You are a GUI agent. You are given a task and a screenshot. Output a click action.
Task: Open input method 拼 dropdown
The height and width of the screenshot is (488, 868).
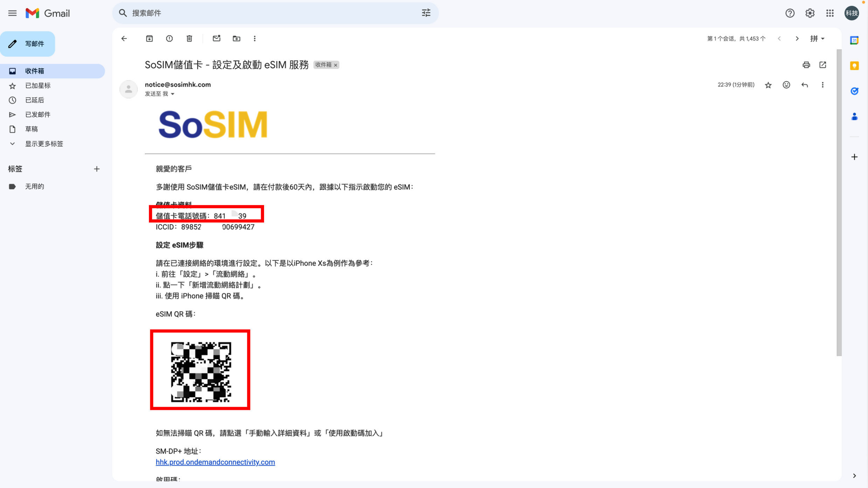click(x=817, y=39)
